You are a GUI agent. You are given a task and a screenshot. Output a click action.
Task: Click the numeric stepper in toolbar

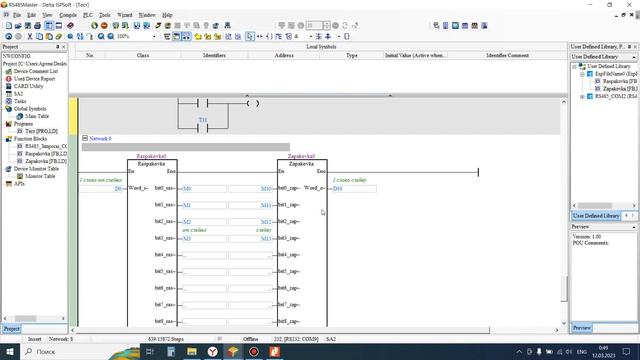coord(326,25)
